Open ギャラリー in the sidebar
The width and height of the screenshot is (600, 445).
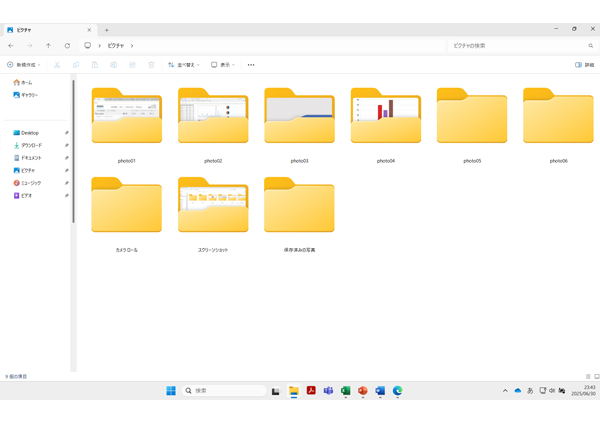click(28, 95)
